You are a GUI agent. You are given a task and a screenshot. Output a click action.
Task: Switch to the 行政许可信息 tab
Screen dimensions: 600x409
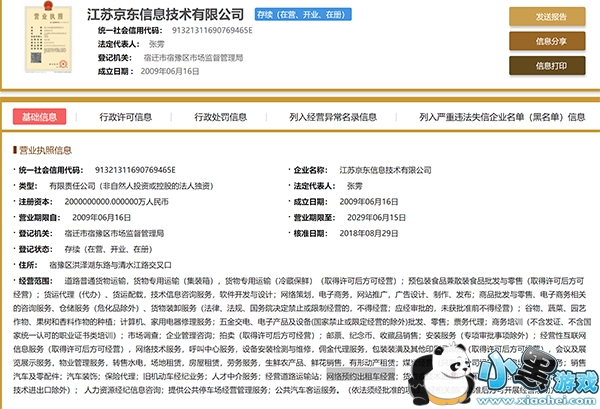click(126, 117)
